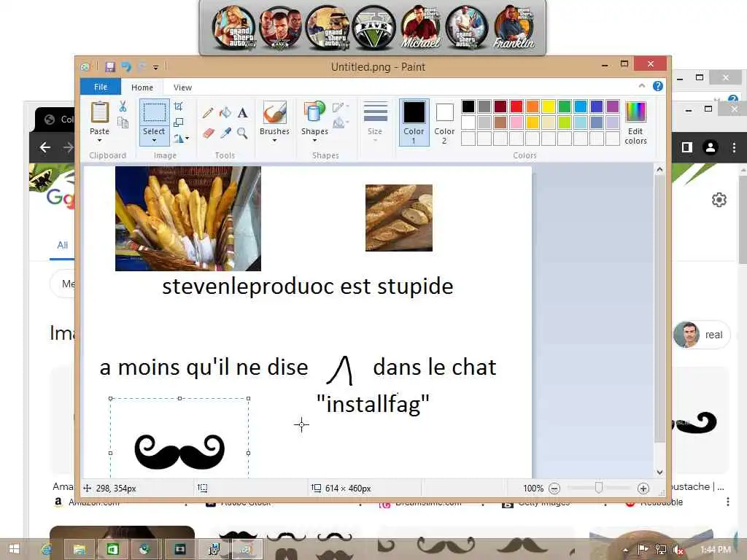
Task: Open the Customize Quick Access Toolbar dropdown
Action: 155,68
